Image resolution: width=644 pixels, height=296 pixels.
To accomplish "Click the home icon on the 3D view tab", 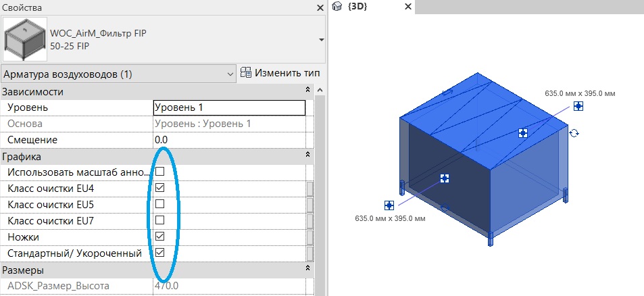I will tap(337, 7).
